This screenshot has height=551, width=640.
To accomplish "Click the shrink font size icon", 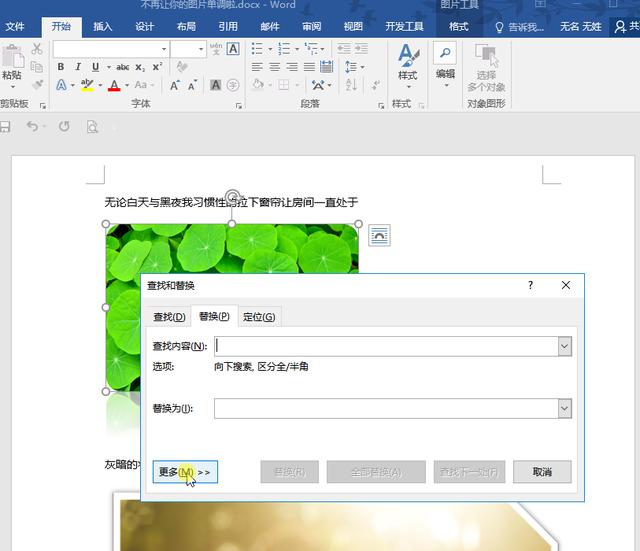I will (192, 85).
